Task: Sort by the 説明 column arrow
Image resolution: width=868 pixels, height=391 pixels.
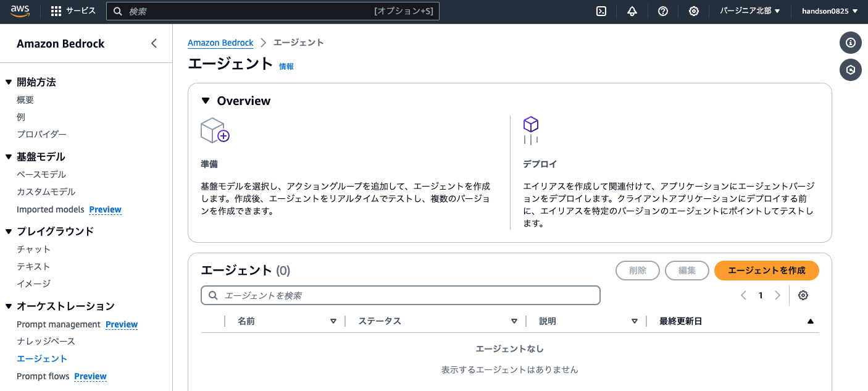Action: (x=635, y=321)
